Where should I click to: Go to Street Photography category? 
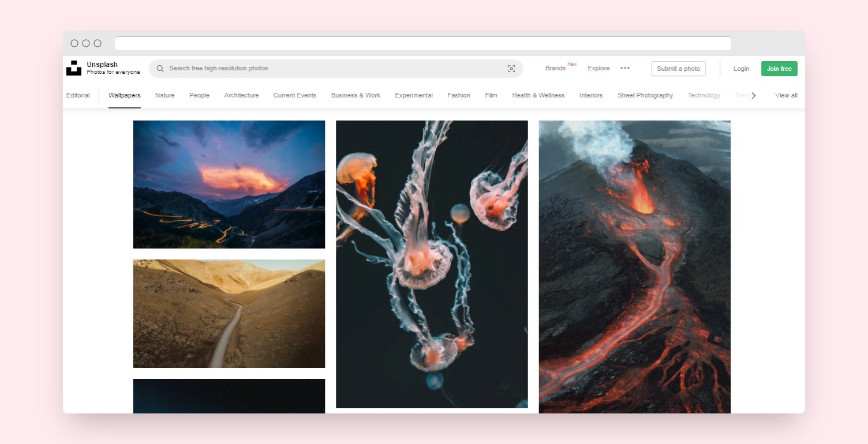click(645, 95)
